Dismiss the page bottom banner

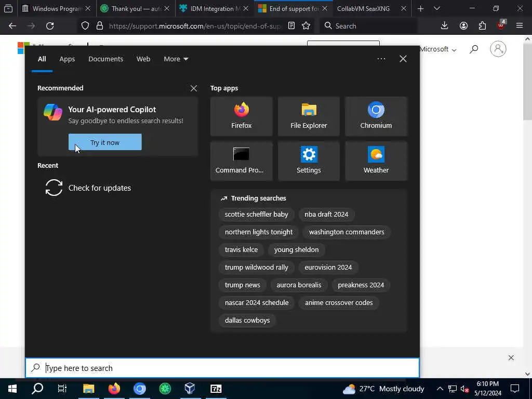pyautogui.click(x=511, y=357)
